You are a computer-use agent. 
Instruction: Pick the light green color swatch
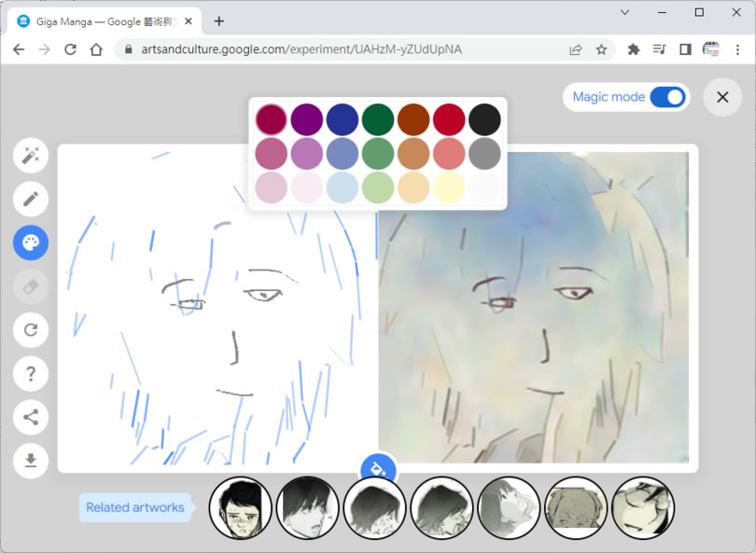point(378,187)
